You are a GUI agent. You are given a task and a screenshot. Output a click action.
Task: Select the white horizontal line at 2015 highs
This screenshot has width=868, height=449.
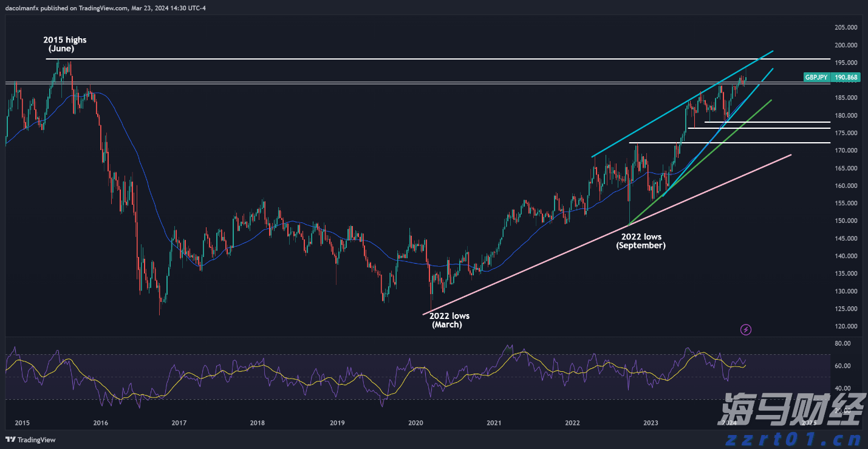(425, 59)
